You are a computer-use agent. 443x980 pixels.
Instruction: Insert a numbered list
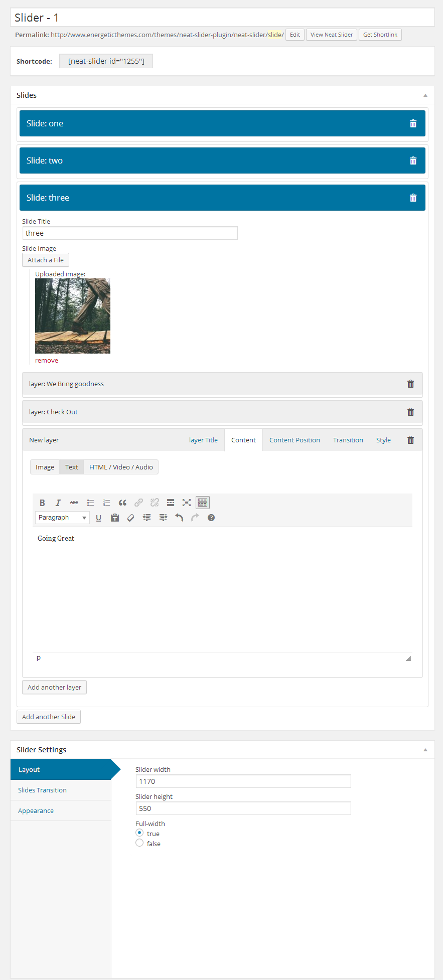[x=106, y=503]
